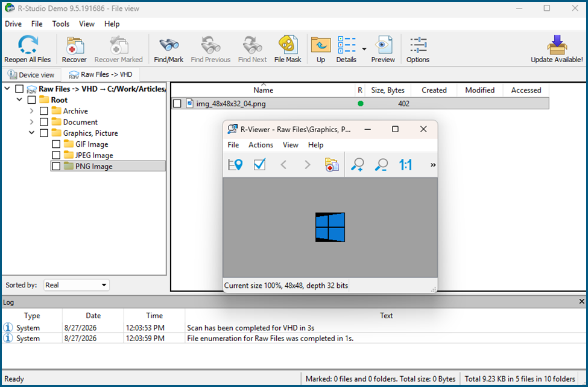Check the Raw Files -> VHD root checkbox
Viewport: 588px width, 387px height.
tap(19, 89)
